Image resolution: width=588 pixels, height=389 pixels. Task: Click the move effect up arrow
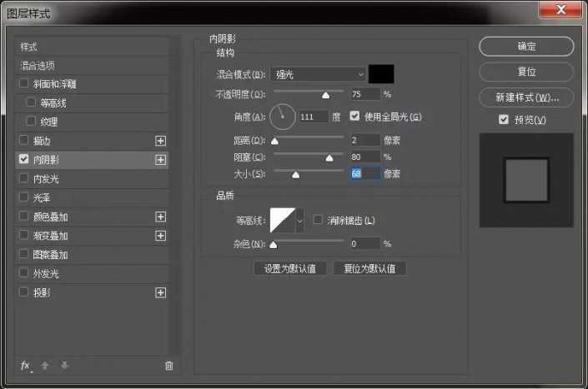pyautogui.click(x=45, y=365)
